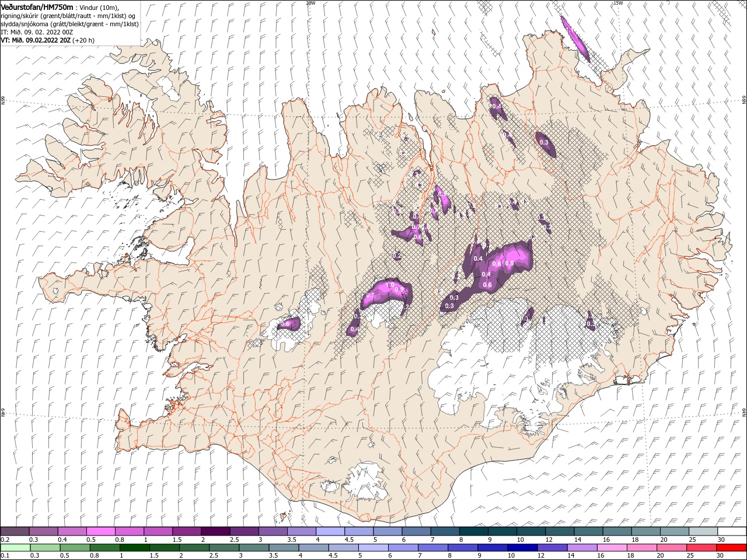747x560 pixels.
Task: Click the title text Veðurstofan/HM750m
Action: point(37,6)
